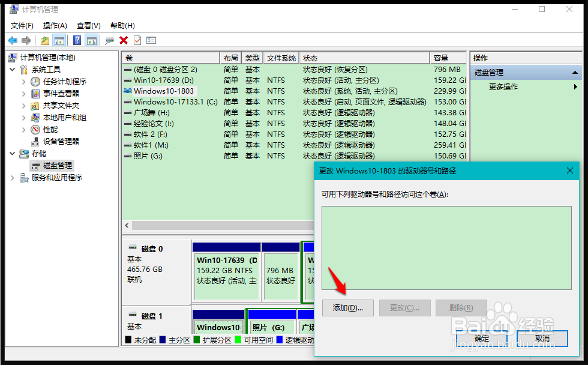Collapse the 磁盘管理 actions section arrow
This screenshot has height=365, width=588.
click(575, 73)
